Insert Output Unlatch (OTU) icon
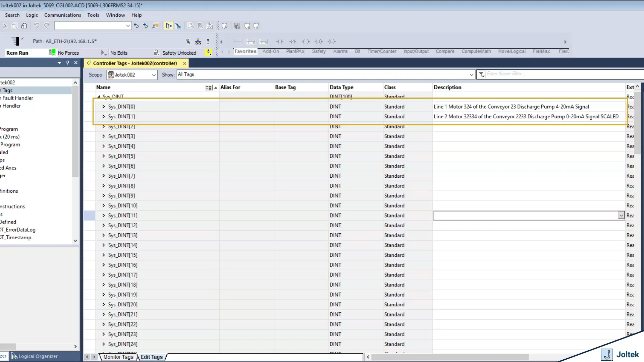 click(x=319, y=42)
